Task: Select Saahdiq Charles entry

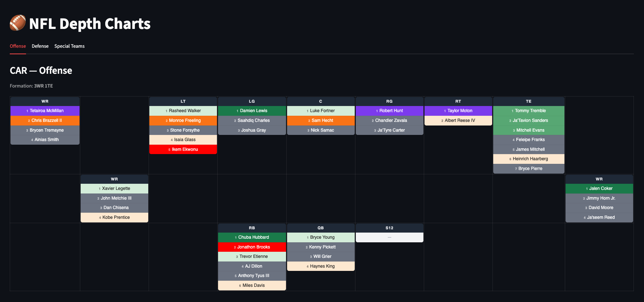Action: pos(252,120)
